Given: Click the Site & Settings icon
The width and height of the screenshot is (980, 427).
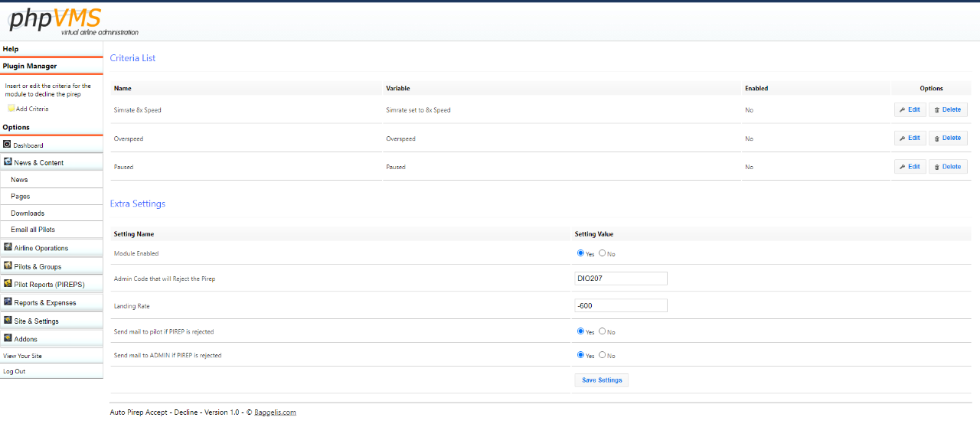Looking at the screenshot, I should [8, 321].
